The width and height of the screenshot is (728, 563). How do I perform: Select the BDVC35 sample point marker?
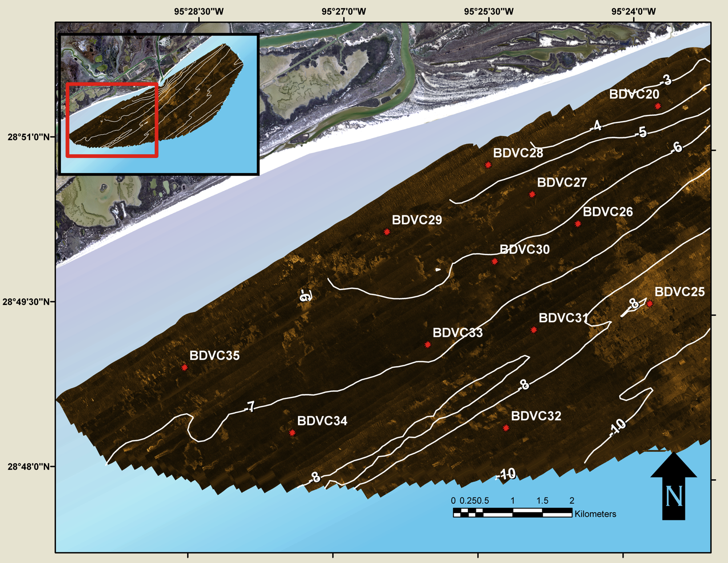[185, 368]
